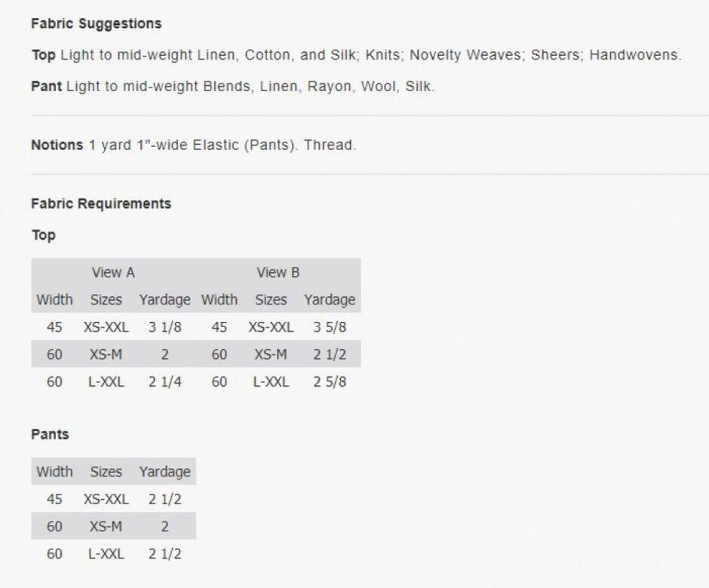
Task: Click the Pant fabric suggestion label
Action: (x=46, y=87)
